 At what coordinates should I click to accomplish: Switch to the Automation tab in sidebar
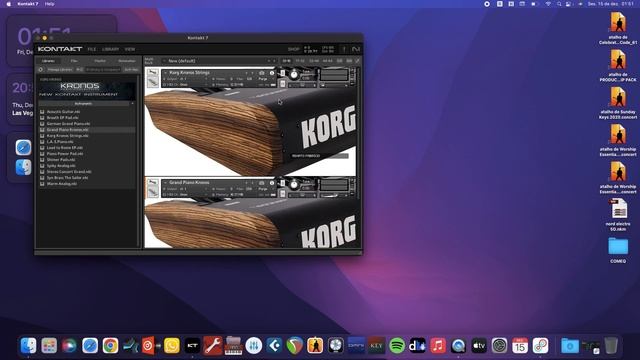click(127, 61)
